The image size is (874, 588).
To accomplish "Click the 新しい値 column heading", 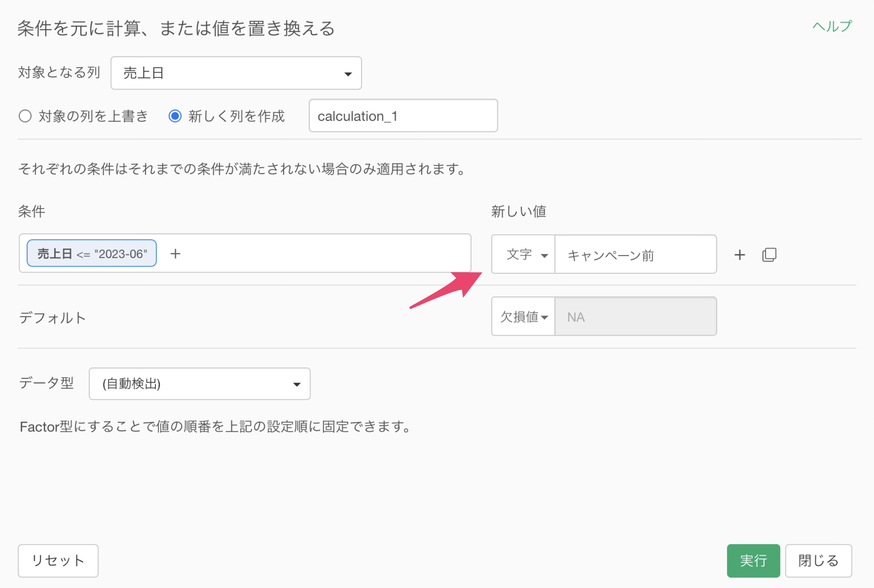I will point(519,212).
